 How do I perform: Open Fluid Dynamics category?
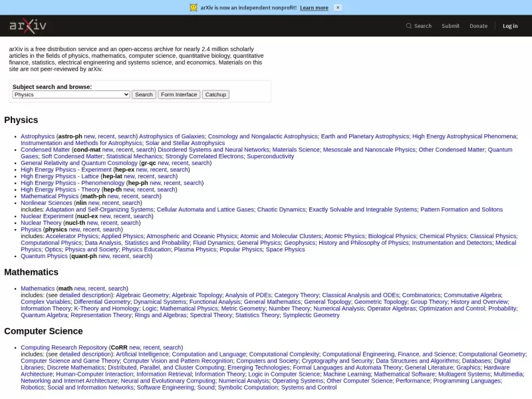(213, 243)
